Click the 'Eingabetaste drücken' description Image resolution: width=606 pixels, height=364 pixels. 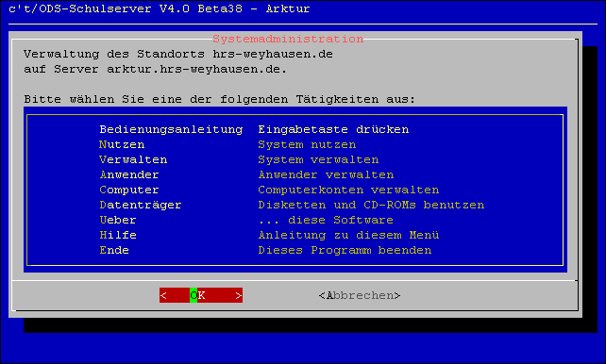point(333,129)
